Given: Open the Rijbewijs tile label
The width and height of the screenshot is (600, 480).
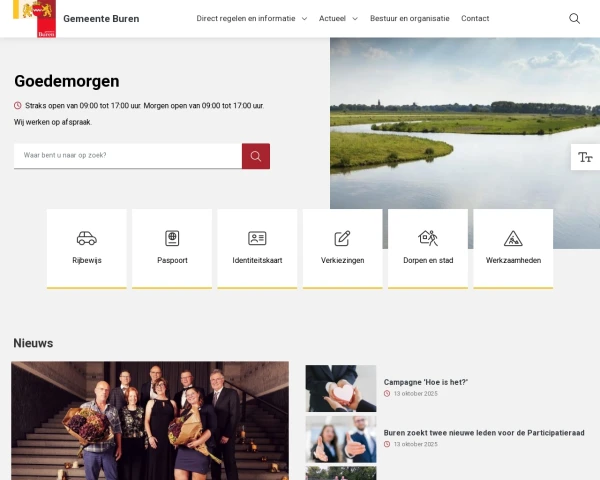Looking at the screenshot, I should (x=87, y=260).
